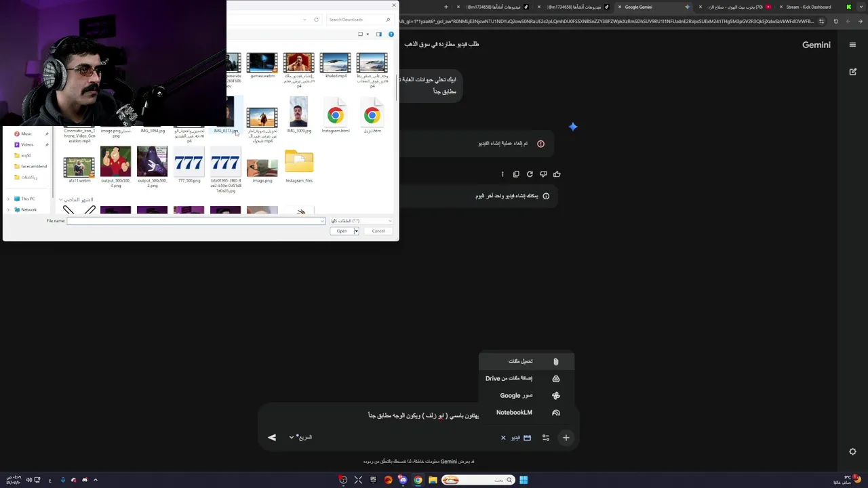Choose NotebookLM menu entry

pyautogui.click(x=527, y=412)
